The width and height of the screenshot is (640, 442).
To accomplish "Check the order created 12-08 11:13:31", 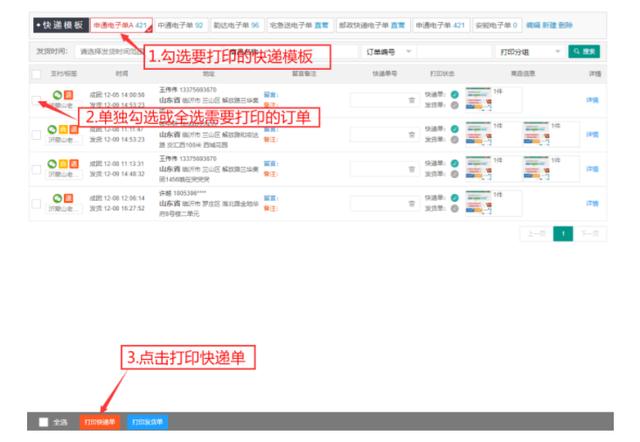I will coord(36,169).
